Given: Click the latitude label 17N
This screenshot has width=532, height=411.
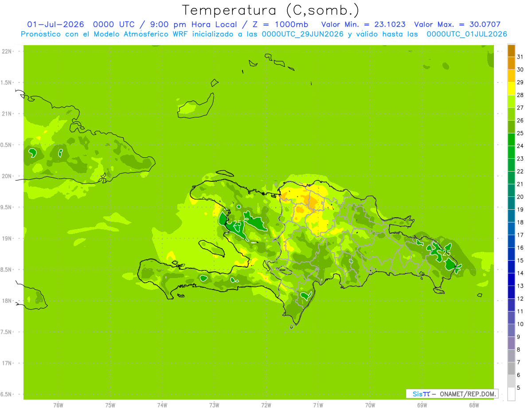Looking at the screenshot, I should [x=6, y=363].
